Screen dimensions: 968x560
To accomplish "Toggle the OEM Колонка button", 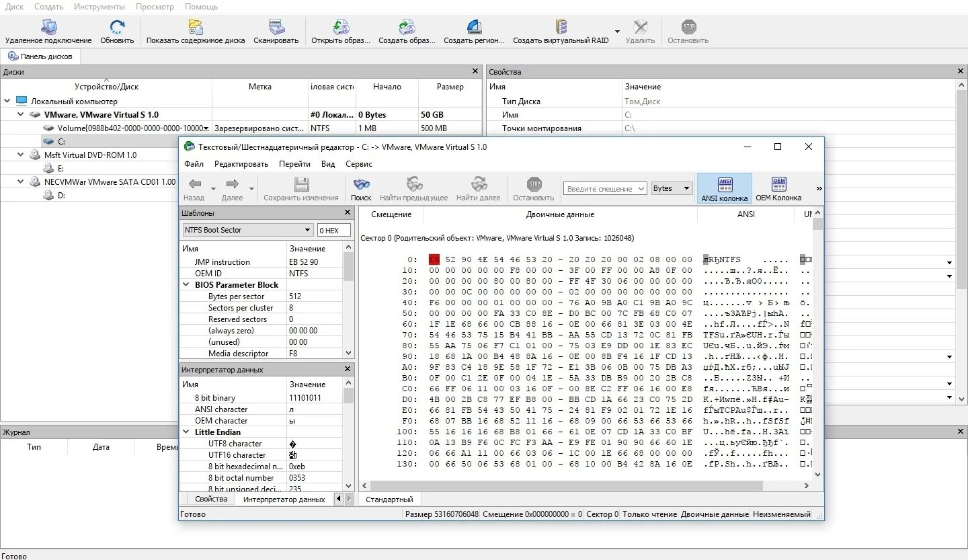I will pos(778,188).
